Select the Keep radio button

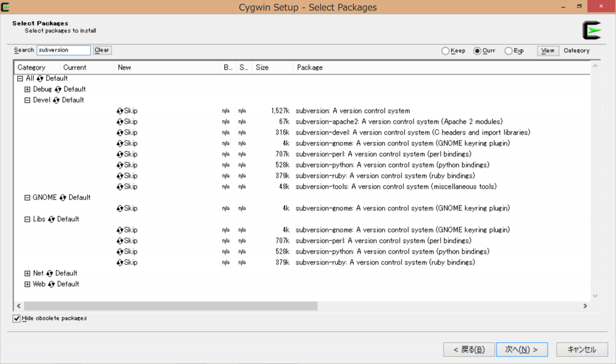[x=445, y=51]
